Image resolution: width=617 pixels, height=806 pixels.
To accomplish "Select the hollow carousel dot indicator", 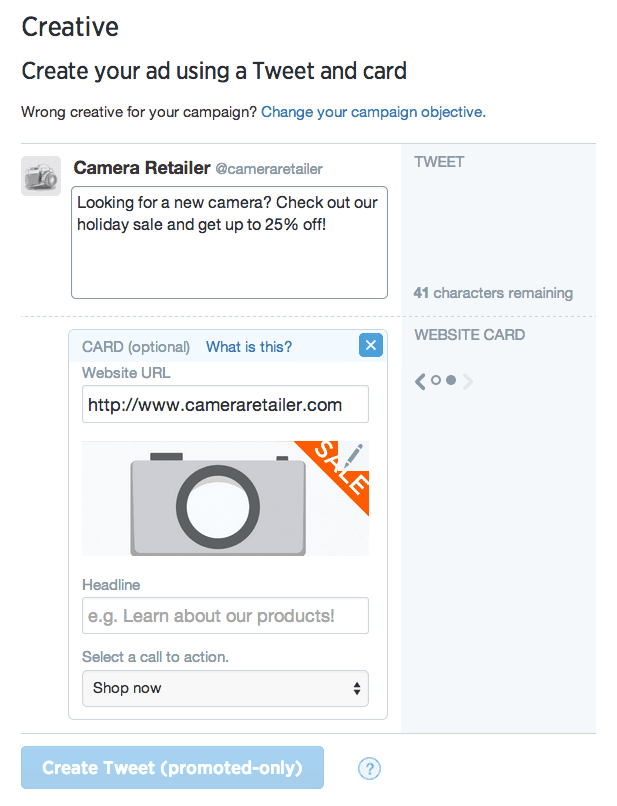I will point(435,381).
